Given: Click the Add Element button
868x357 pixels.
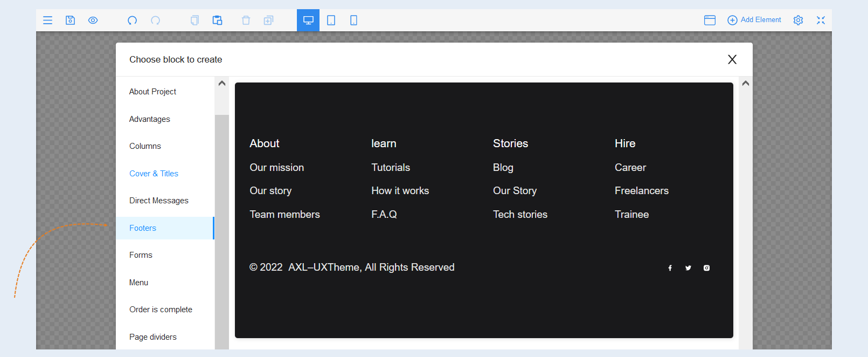Looking at the screenshot, I should 754,20.
